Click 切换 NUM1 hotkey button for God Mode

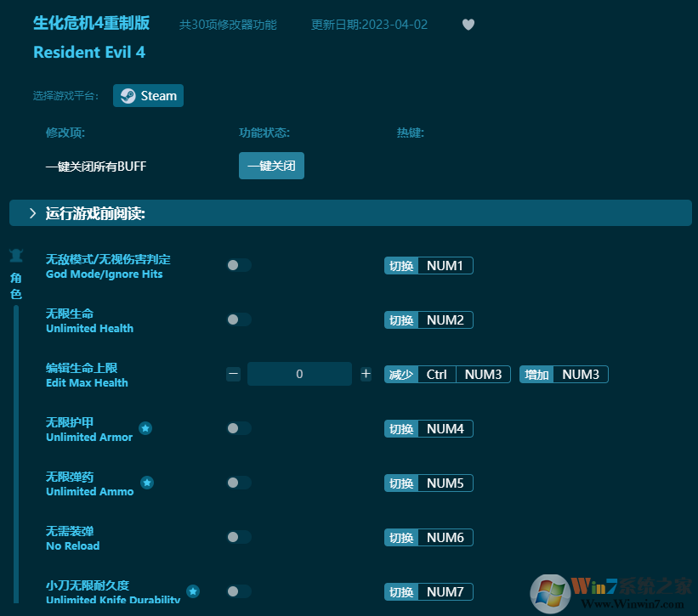click(x=428, y=265)
